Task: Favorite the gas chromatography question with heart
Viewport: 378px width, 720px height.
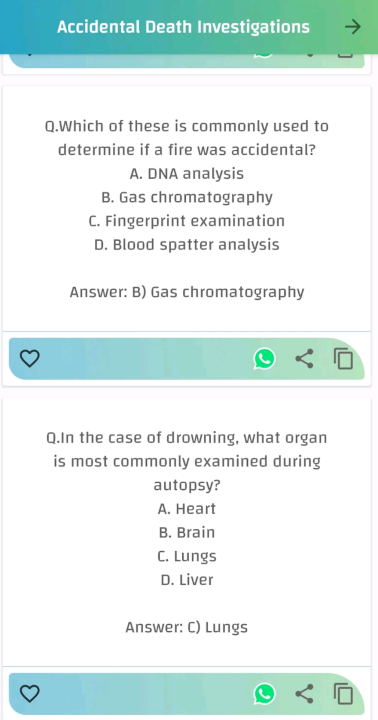Action: tap(29, 359)
